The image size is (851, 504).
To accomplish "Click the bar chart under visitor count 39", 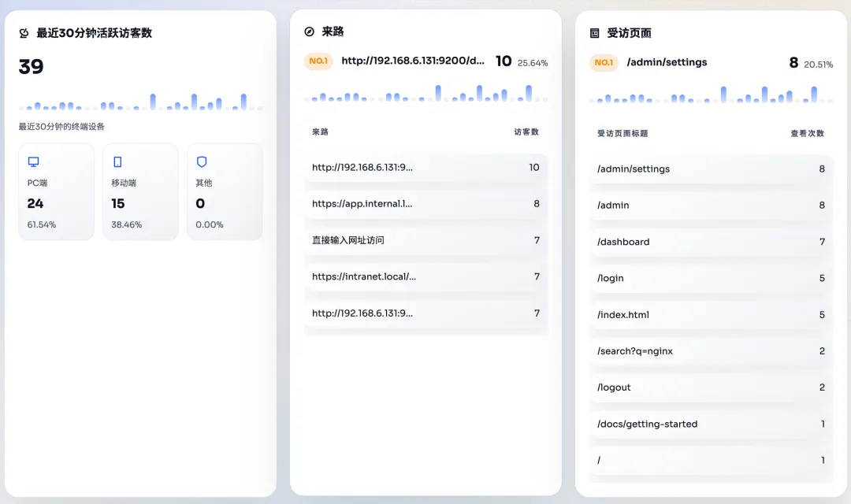I will pyautogui.click(x=140, y=102).
